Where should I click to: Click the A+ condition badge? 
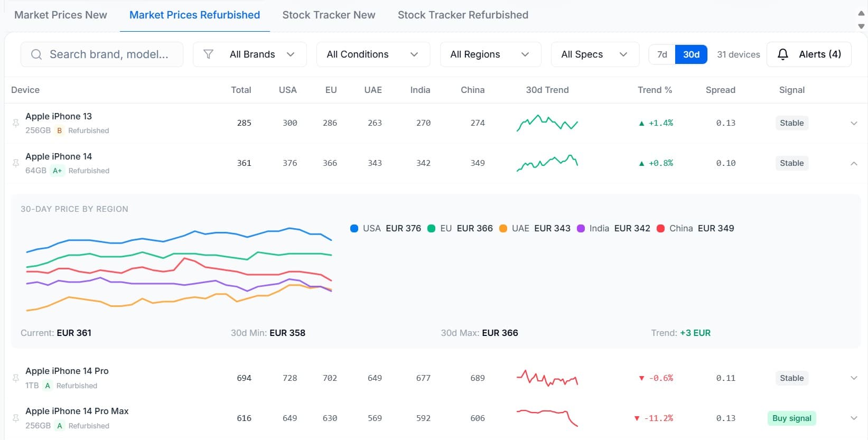point(57,171)
